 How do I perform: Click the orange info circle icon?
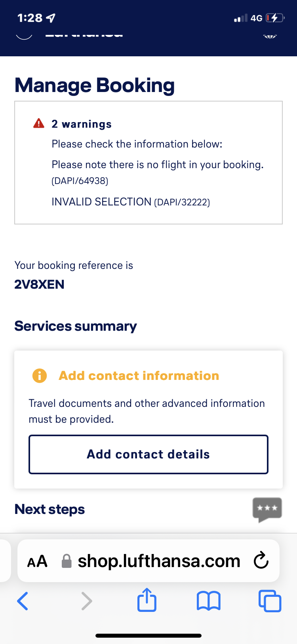point(40,375)
